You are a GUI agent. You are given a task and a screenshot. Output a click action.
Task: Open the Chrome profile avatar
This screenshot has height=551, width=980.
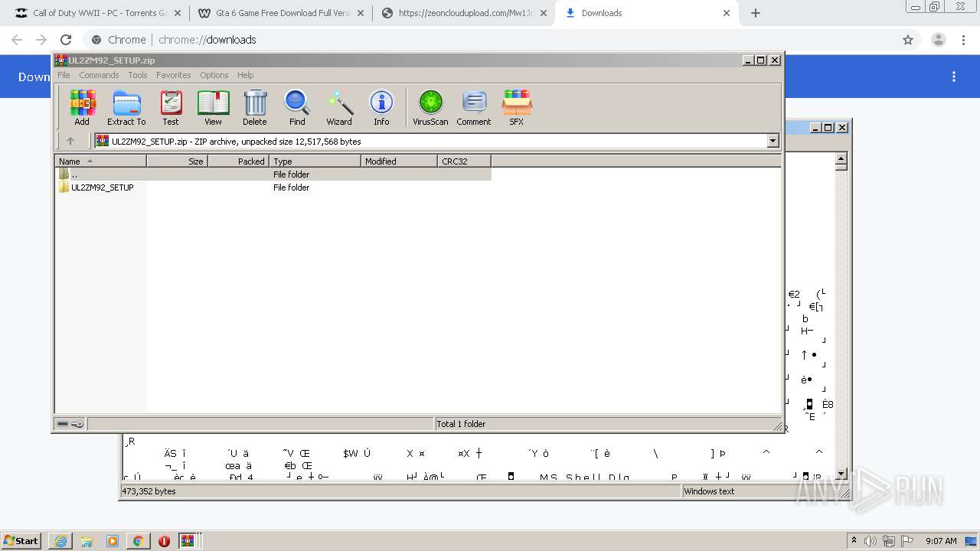point(938,40)
